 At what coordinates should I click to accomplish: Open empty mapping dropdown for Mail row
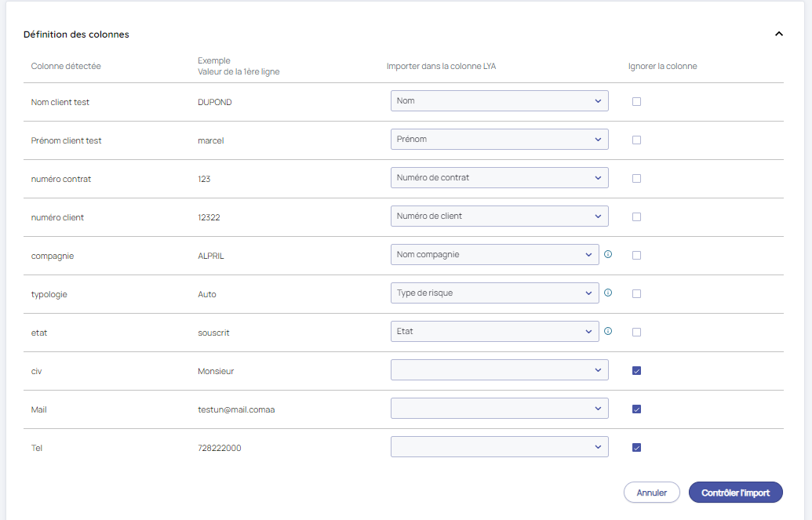pos(499,408)
